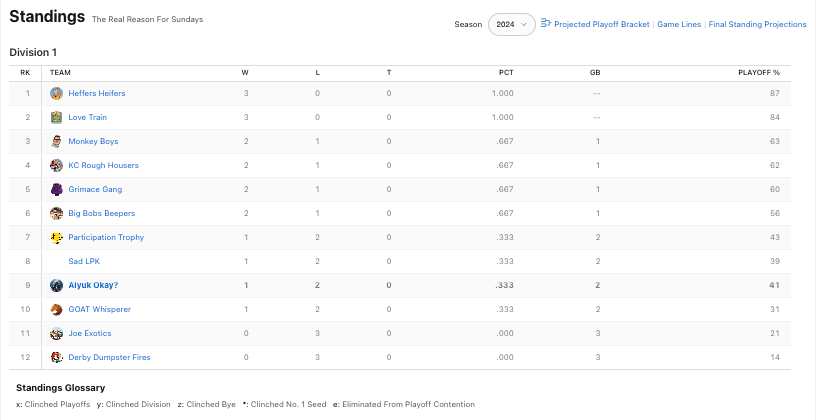Click the Love Train team logo

coord(57,117)
